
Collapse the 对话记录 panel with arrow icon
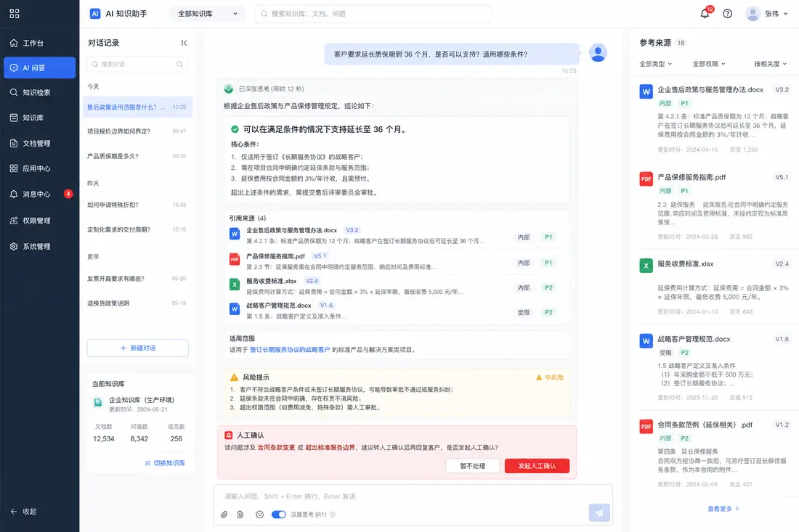click(184, 43)
